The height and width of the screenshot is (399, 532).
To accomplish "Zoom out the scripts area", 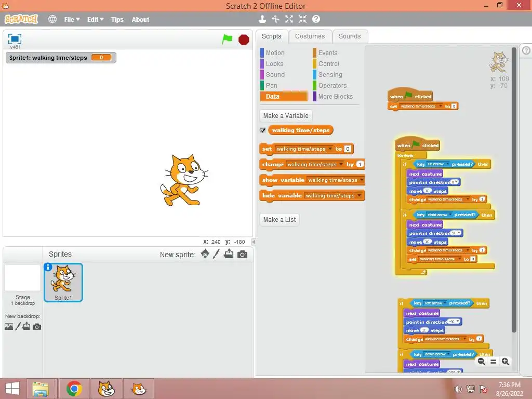I will pos(481,362).
